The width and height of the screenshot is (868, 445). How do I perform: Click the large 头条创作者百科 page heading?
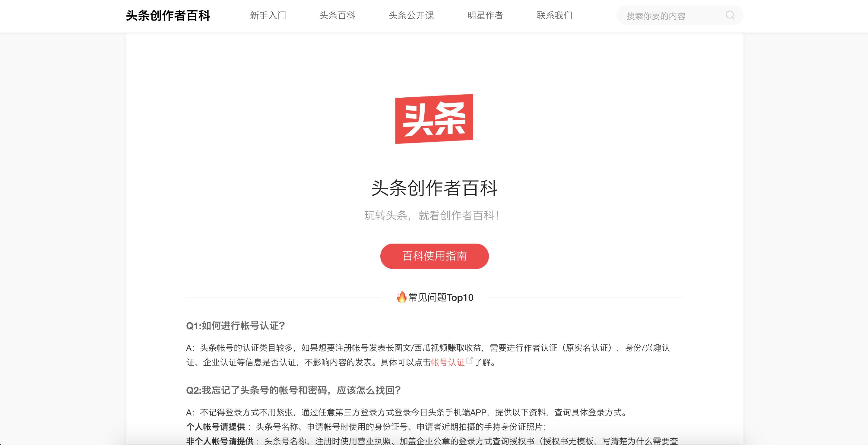click(x=434, y=188)
